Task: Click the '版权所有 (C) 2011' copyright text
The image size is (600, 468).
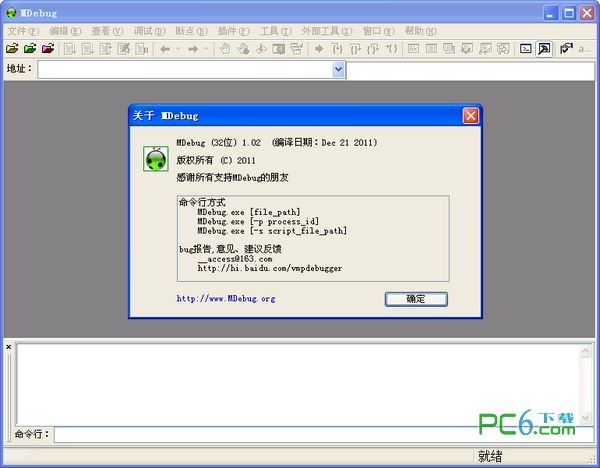Action: tap(216, 160)
